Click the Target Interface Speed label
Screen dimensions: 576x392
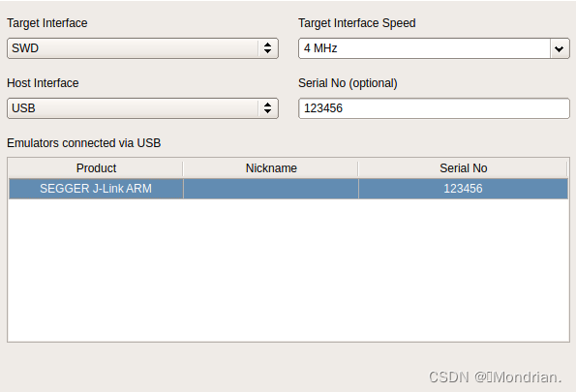point(357,23)
